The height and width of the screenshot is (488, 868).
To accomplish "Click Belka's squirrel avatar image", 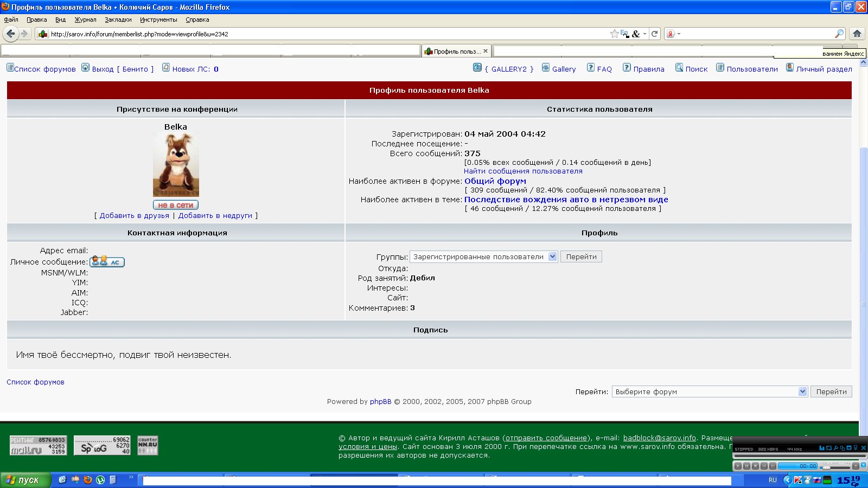I will (x=176, y=165).
